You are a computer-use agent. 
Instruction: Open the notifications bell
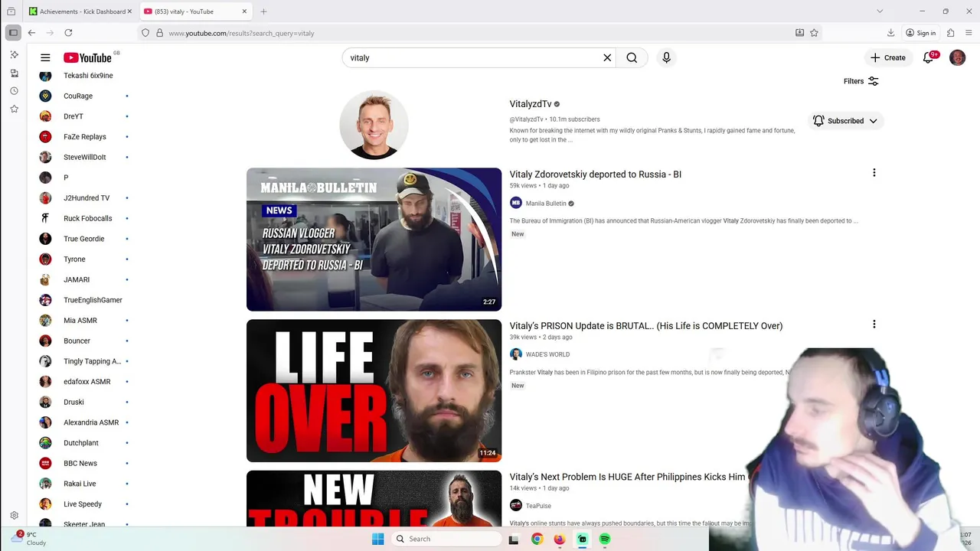click(x=929, y=57)
